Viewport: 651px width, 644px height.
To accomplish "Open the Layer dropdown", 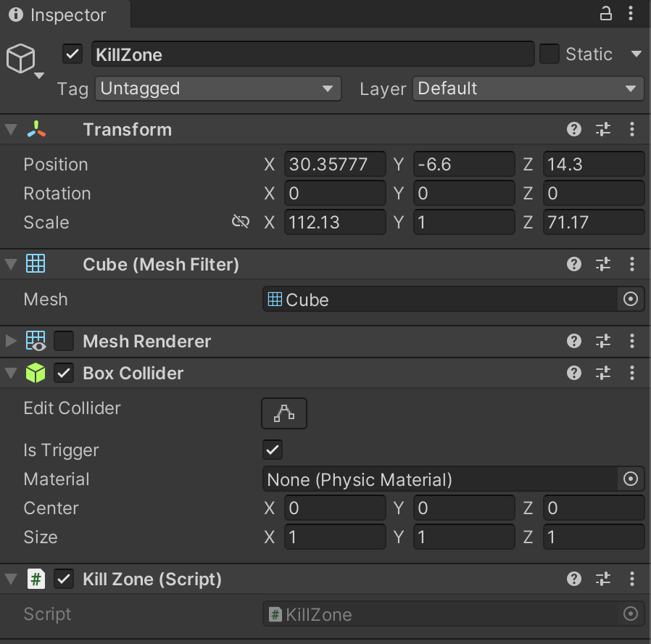I will click(528, 88).
